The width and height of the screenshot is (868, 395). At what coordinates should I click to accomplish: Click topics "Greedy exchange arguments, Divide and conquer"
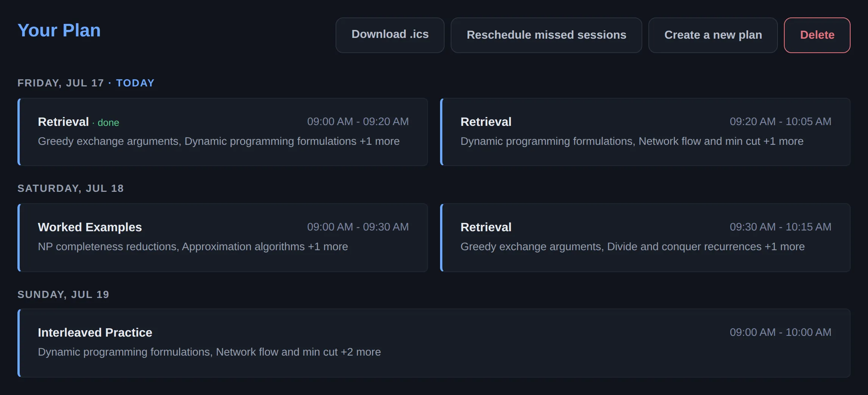[632, 246]
